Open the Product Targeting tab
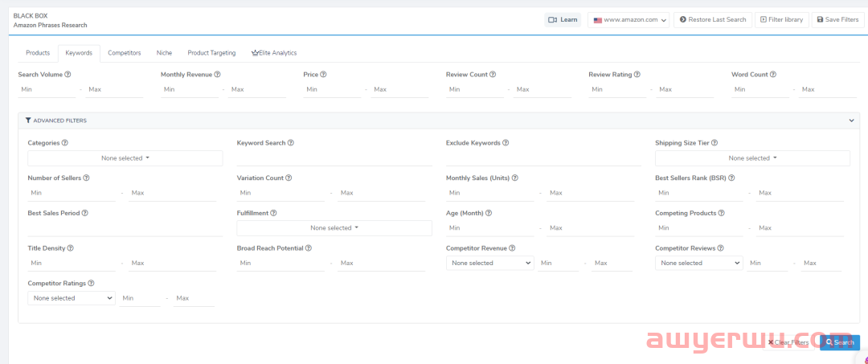868x364 pixels. pyautogui.click(x=211, y=53)
